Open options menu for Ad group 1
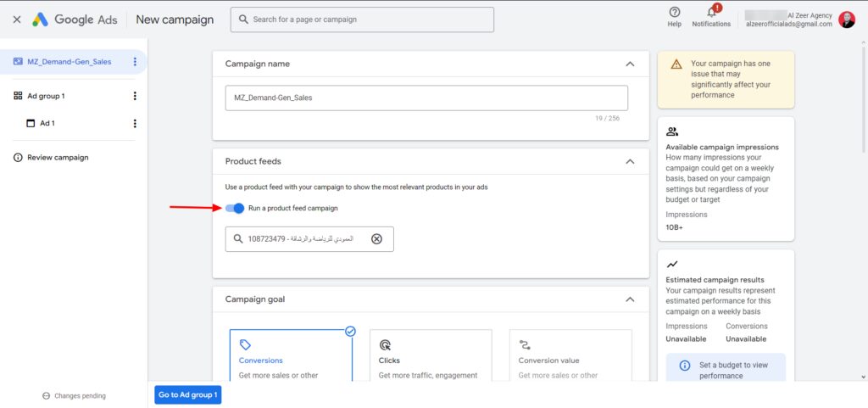The height and width of the screenshot is (408, 868). (135, 97)
